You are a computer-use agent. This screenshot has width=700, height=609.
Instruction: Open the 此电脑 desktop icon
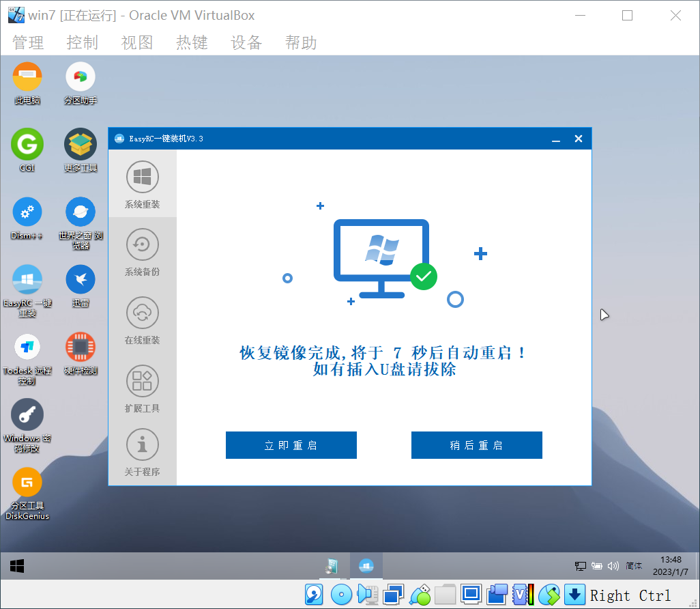(x=27, y=83)
